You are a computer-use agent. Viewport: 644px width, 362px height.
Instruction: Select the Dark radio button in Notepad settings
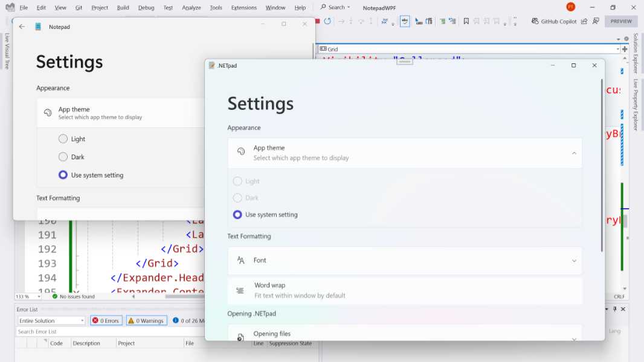[x=64, y=157]
